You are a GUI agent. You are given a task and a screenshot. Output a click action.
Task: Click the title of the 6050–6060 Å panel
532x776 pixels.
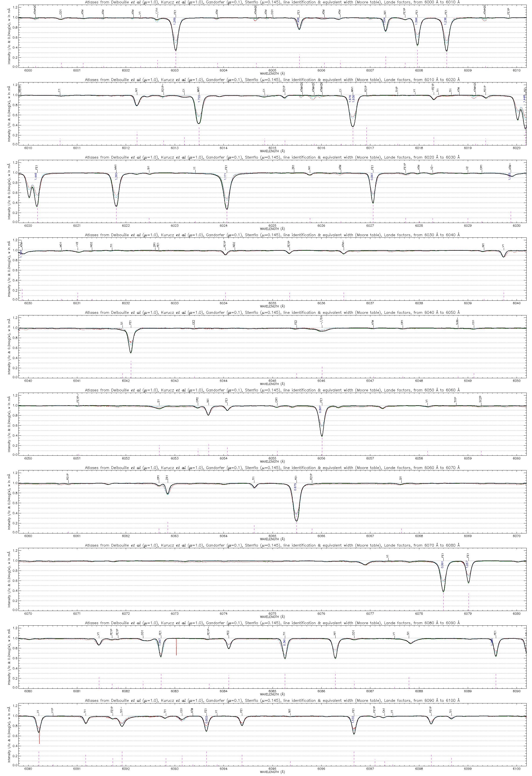coord(272,390)
